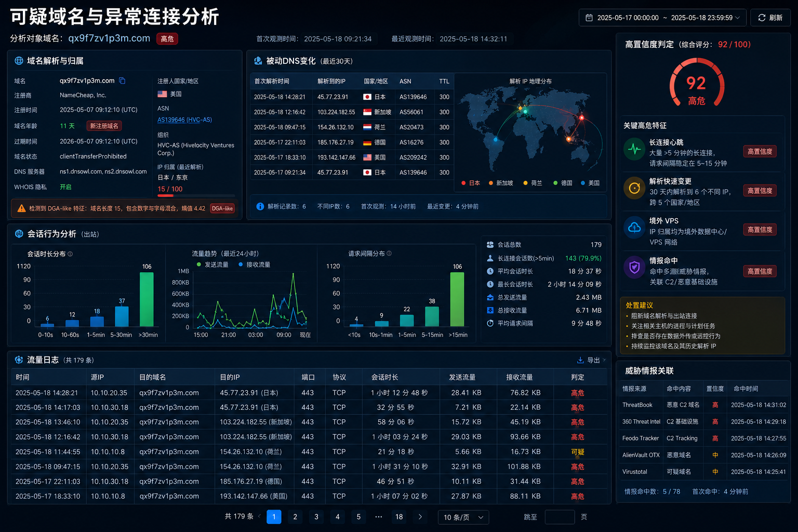Click the info icon beside 解析记录数

[x=260, y=206]
